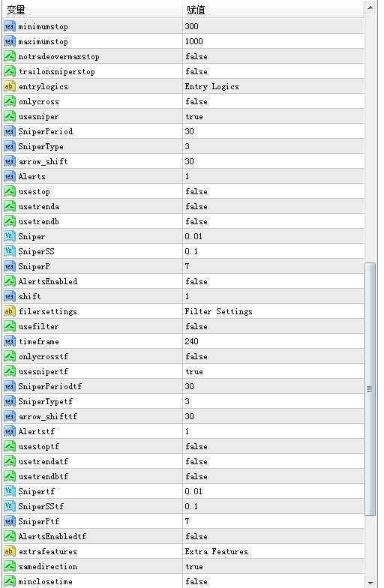Click the string icon beside entrylogics

9,87
